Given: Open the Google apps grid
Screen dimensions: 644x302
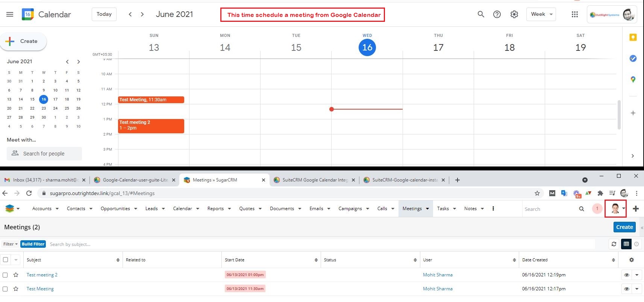Looking at the screenshot, I should [x=575, y=14].
